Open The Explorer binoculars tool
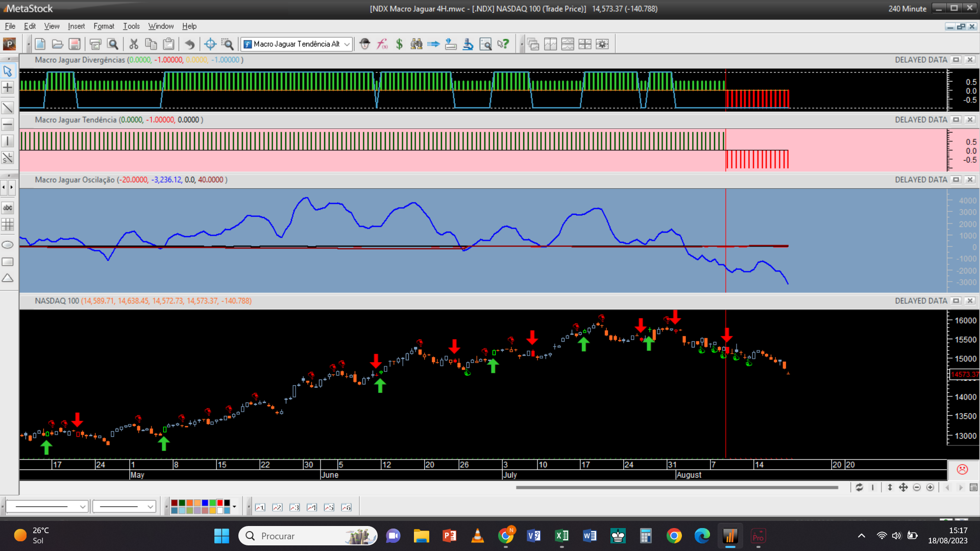This screenshot has width=980, height=551. (416, 44)
